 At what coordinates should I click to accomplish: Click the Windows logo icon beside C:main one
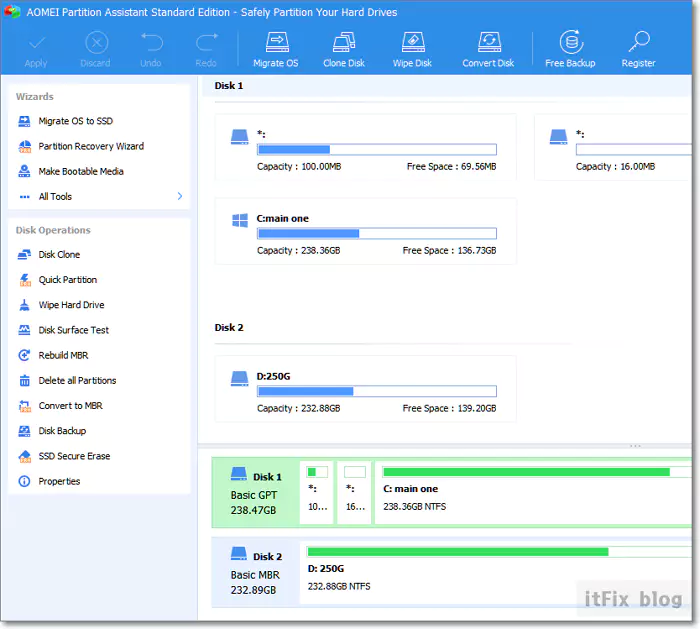click(x=240, y=221)
